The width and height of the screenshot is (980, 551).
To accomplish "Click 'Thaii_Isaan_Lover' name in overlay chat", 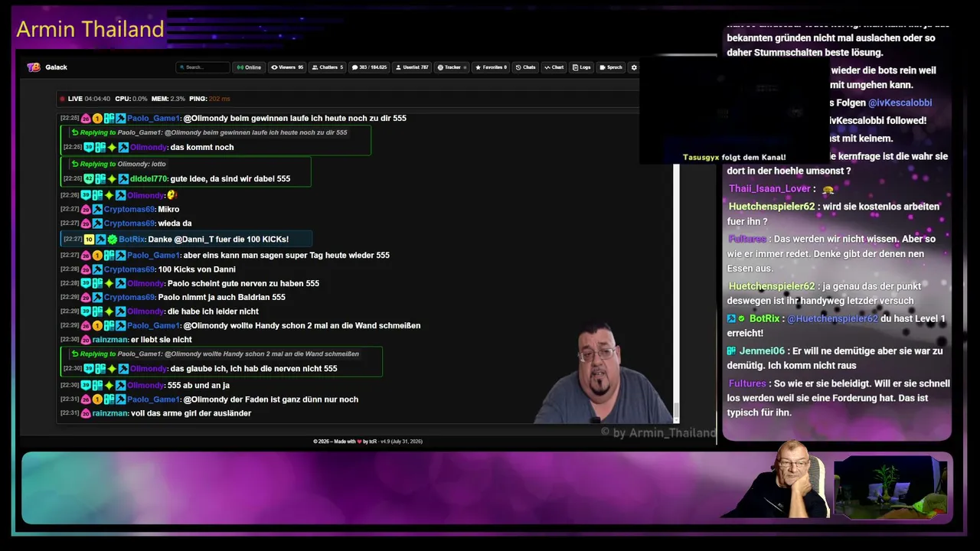I will (769, 189).
